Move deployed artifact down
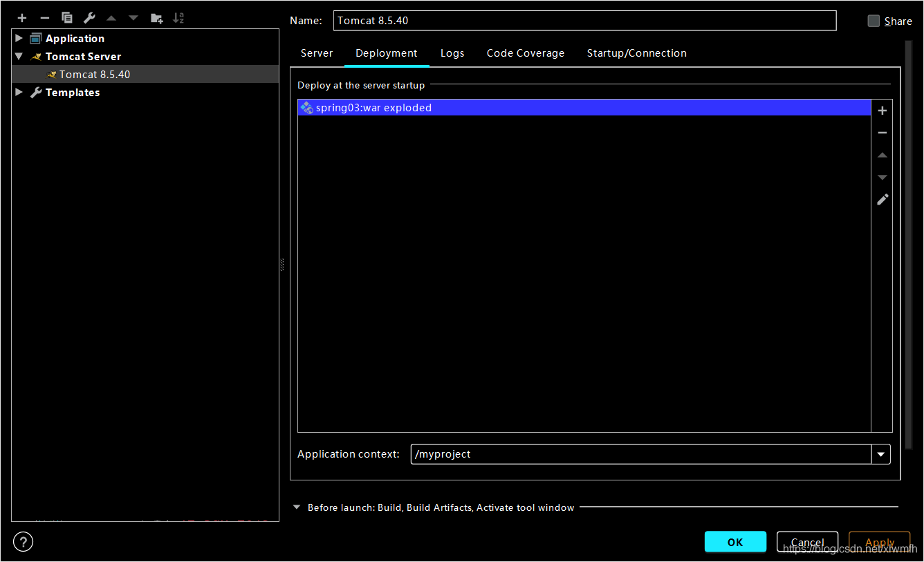The width and height of the screenshot is (924, 562). pos(883,178)
